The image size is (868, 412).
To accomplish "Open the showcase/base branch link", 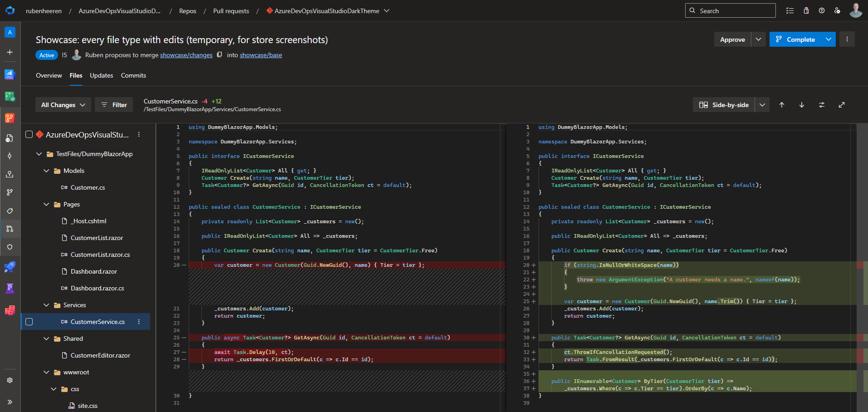I will (x=261, y=55).
